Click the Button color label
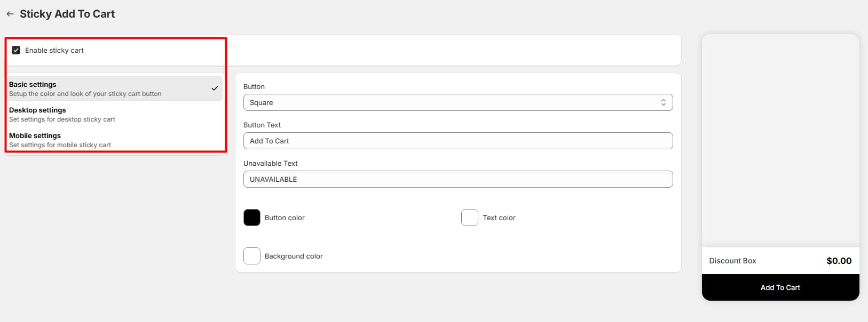Viewport: 868px width, 322px height. point(285,218)
